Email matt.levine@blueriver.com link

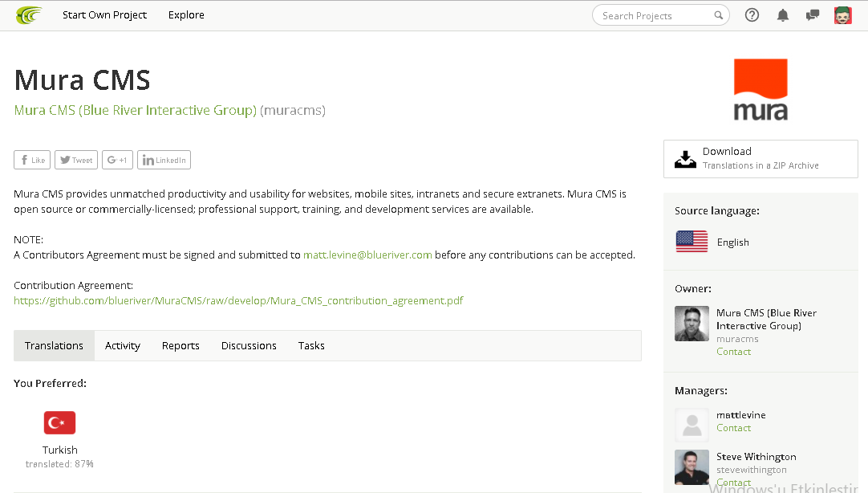click(x=367, y=255)
